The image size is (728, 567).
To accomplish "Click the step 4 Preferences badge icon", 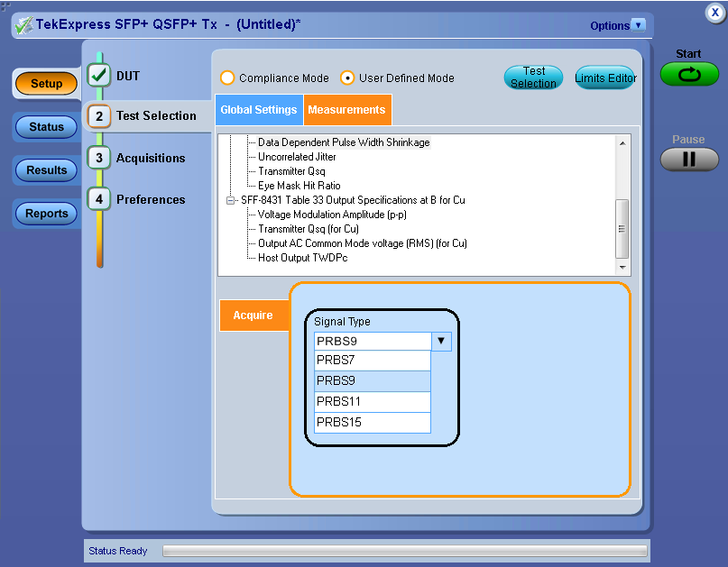I will (98, 199).
